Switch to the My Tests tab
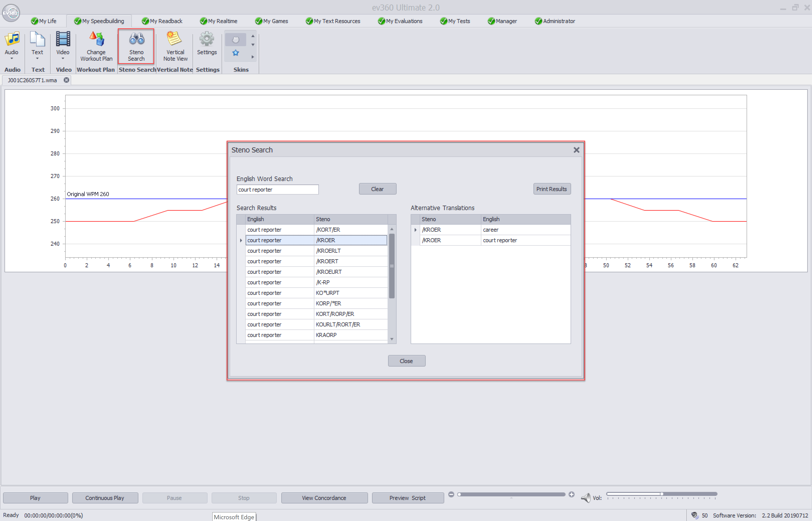812x521 pixels. [455, 21]
